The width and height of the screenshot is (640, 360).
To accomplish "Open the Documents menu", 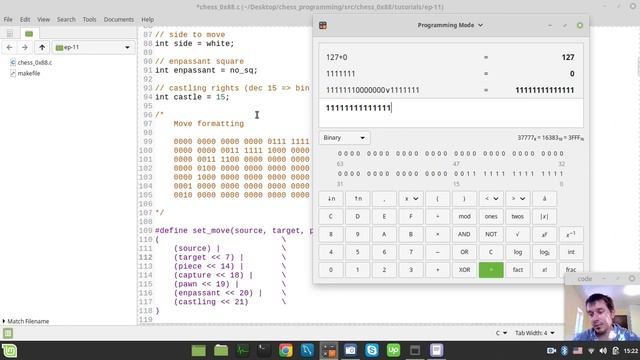I will [119, 20].
